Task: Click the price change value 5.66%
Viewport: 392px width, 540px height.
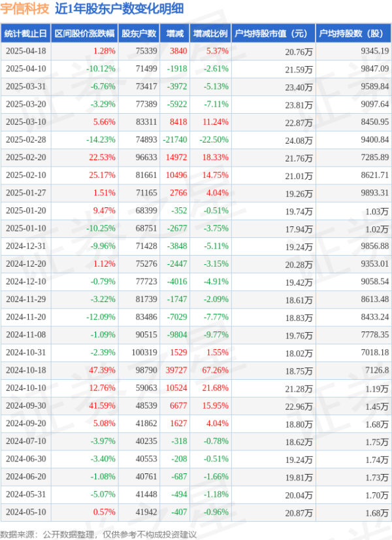Action: 105,122
